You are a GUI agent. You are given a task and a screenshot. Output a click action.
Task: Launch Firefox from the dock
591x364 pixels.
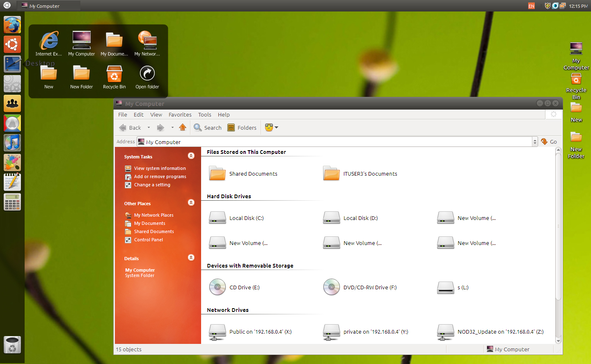(12, 25)
